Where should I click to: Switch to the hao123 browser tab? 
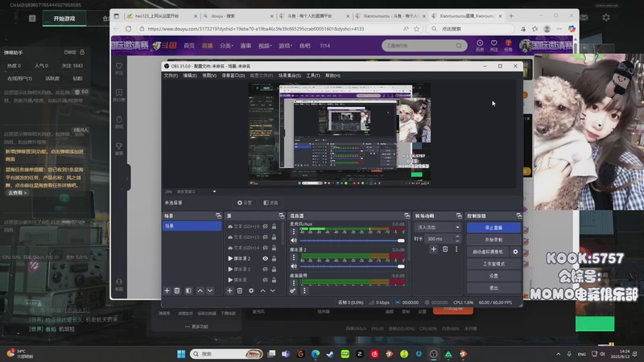[x=161, y=16]
